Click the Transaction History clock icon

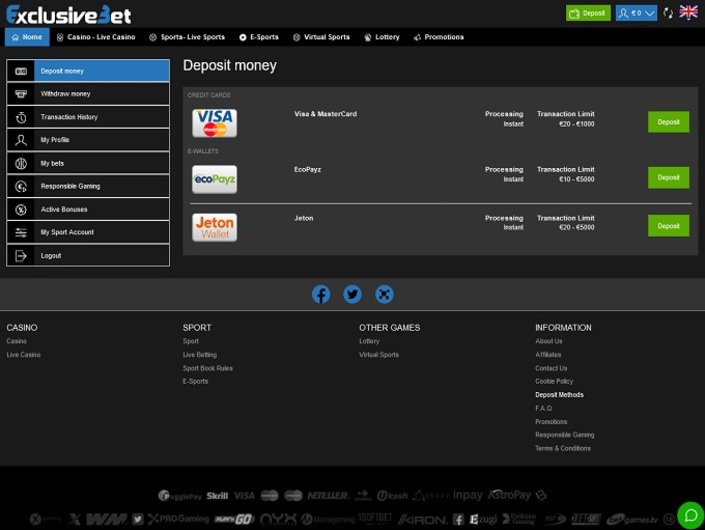tap(21, 117)
